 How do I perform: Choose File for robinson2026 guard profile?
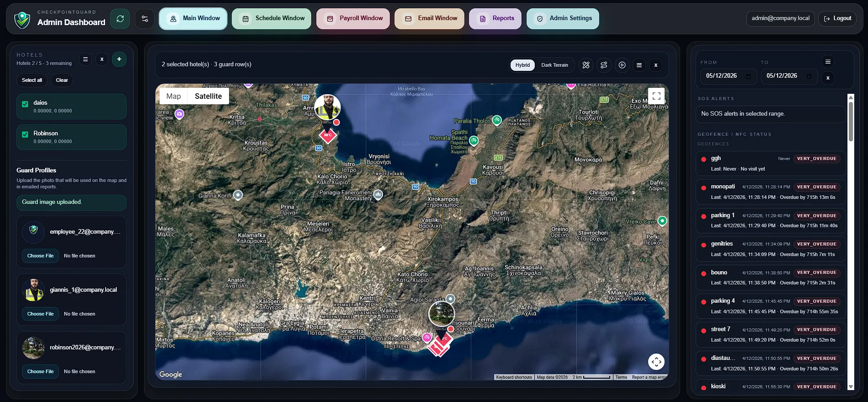(x=40, y=371)
